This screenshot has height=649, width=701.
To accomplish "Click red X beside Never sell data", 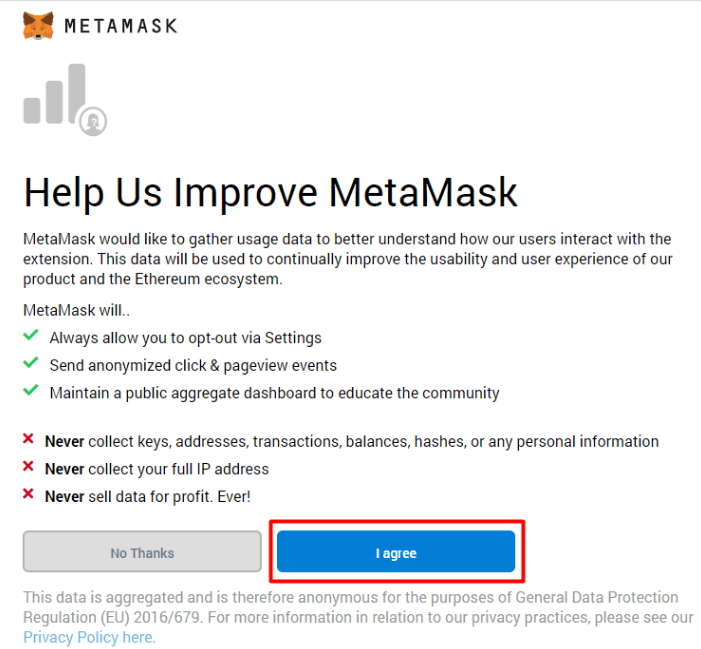I will coord(30,496).
